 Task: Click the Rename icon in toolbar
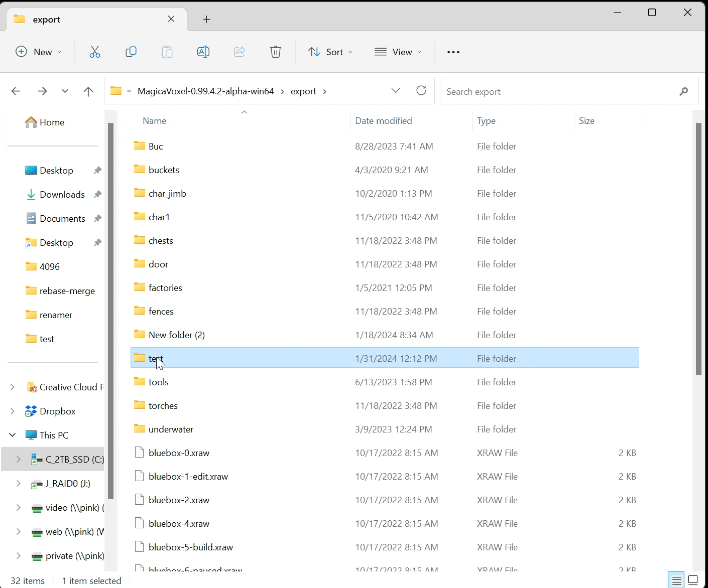coord(203,52)
